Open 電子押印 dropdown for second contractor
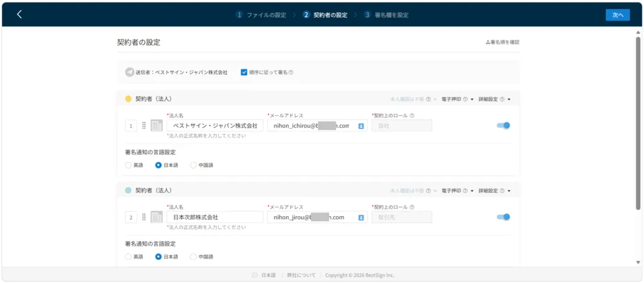Image resolution: width=644 pixels, height=283 pixels. [457, 191]
